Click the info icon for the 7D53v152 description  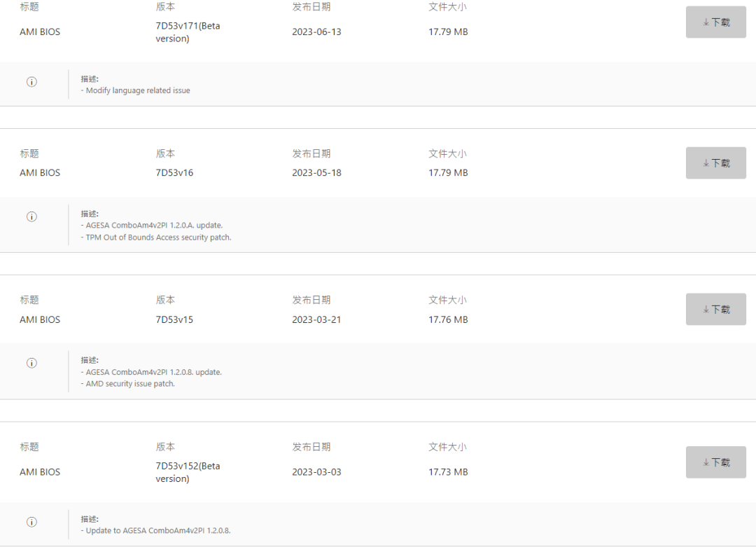pyautogui.click(x=31, y=522)
